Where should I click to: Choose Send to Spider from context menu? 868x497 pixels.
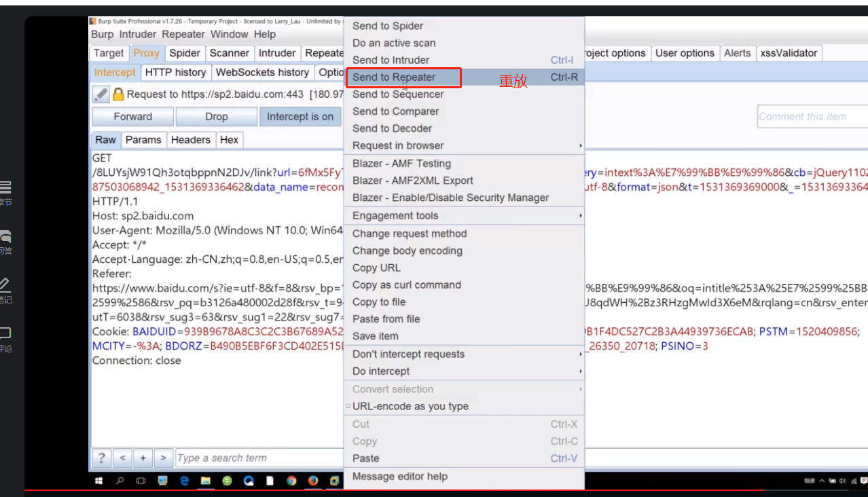[x=464, y=26]
